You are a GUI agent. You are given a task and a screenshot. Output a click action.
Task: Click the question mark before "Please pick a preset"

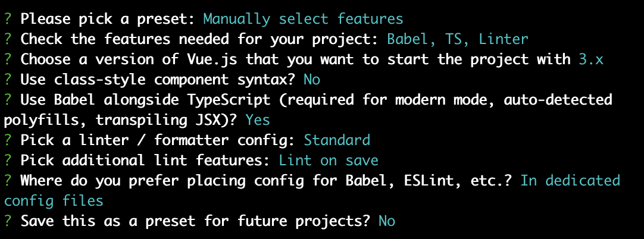(x=8, y=19)
